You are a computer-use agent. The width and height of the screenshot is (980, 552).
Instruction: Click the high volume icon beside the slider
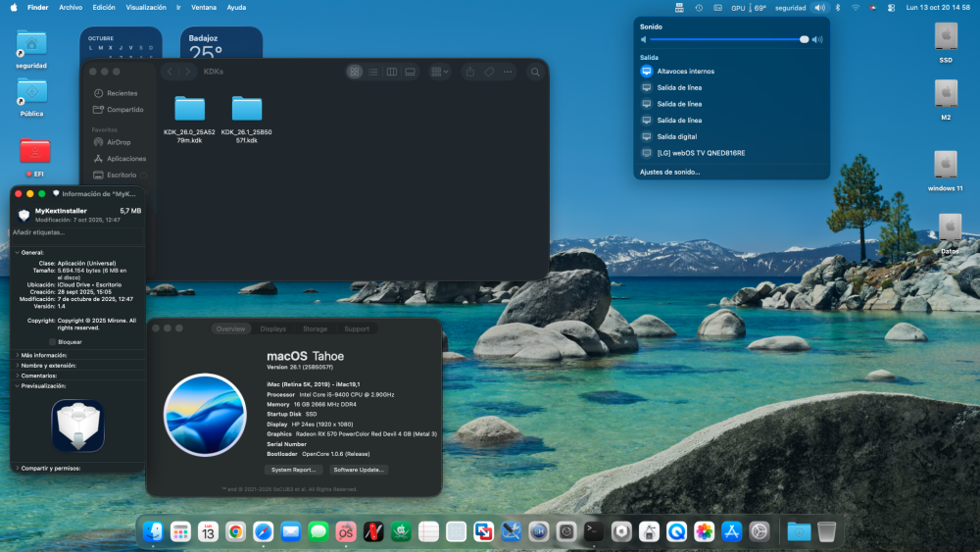click(x=817, y=39)
